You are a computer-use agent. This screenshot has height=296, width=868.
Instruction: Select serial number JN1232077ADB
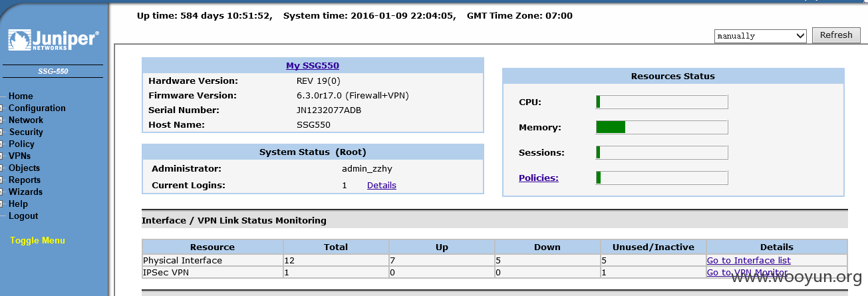(329, 110)
